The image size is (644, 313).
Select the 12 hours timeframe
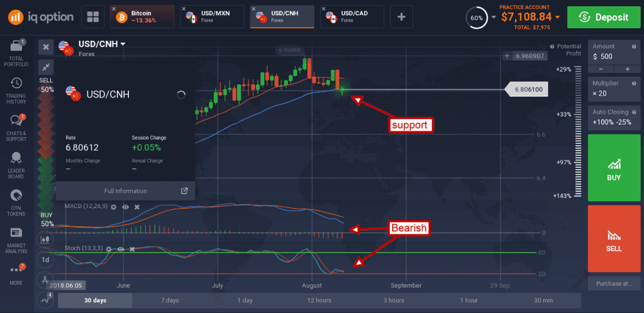[x=319, y=300]
